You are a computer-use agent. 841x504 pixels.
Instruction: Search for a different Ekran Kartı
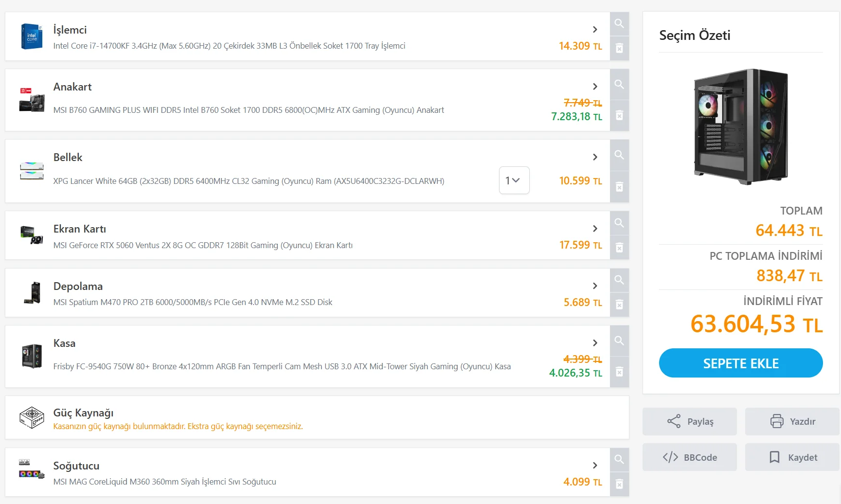(619, 223)
